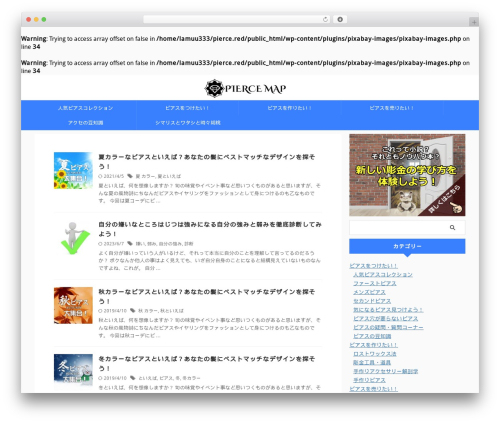This screenshot has height=423, width=500.
Task: Click the first PHP Warning message text
Action: point(245,43)
